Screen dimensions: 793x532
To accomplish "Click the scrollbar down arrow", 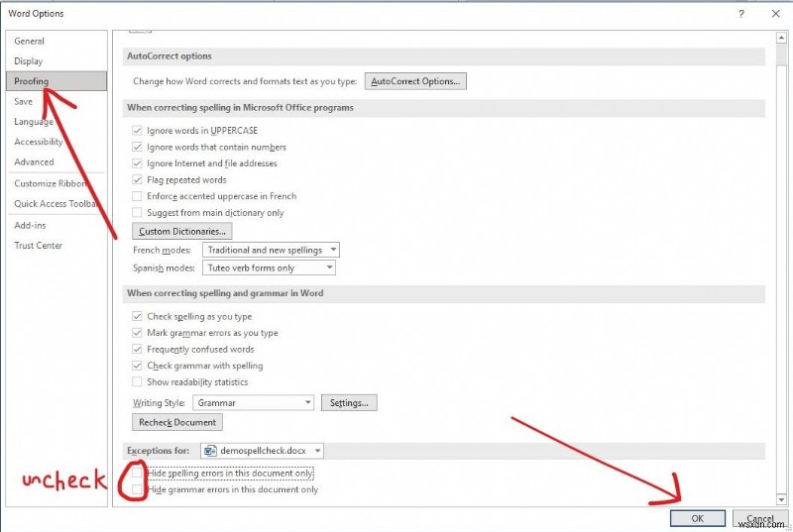I will (781, 499).
